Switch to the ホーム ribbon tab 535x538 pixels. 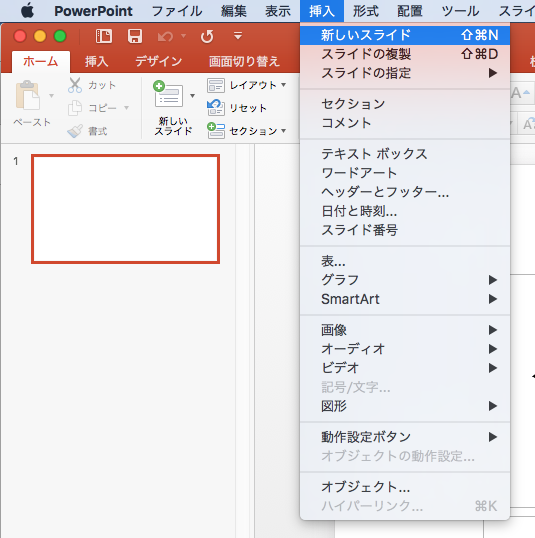[x=40, y=62]
